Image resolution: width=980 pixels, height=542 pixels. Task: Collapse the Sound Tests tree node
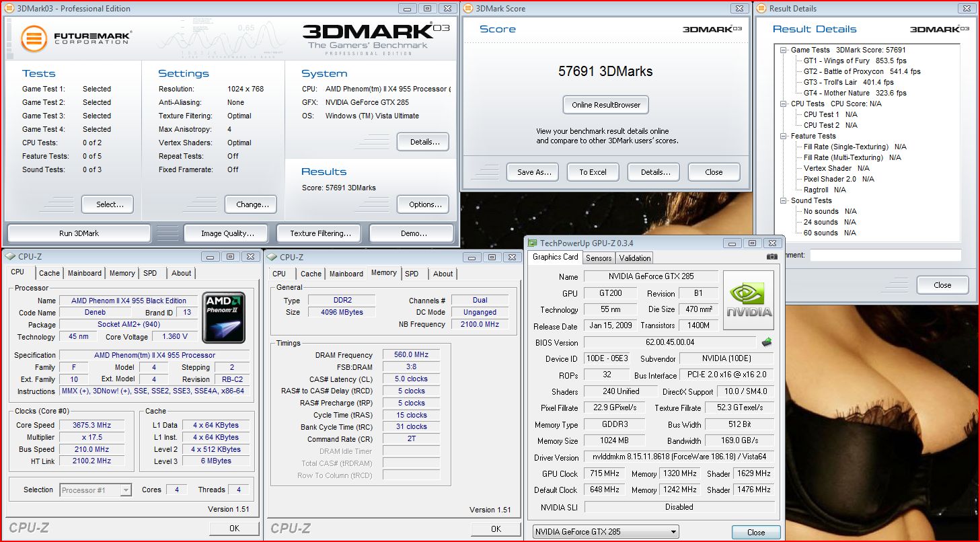point(784,200)
